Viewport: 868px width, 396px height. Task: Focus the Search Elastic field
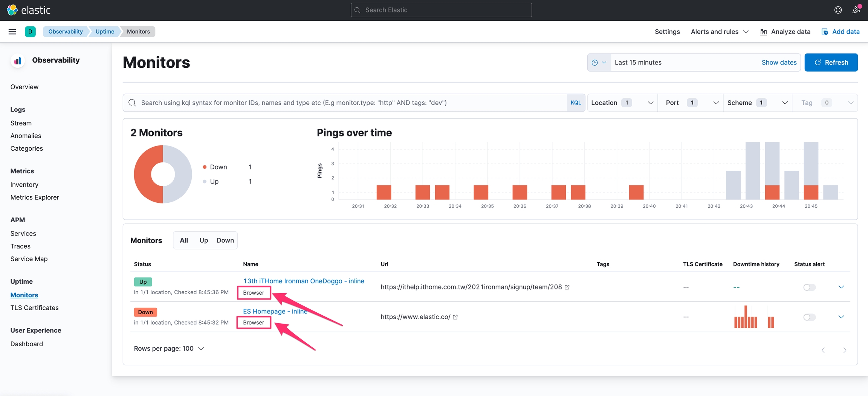[441, 10]
